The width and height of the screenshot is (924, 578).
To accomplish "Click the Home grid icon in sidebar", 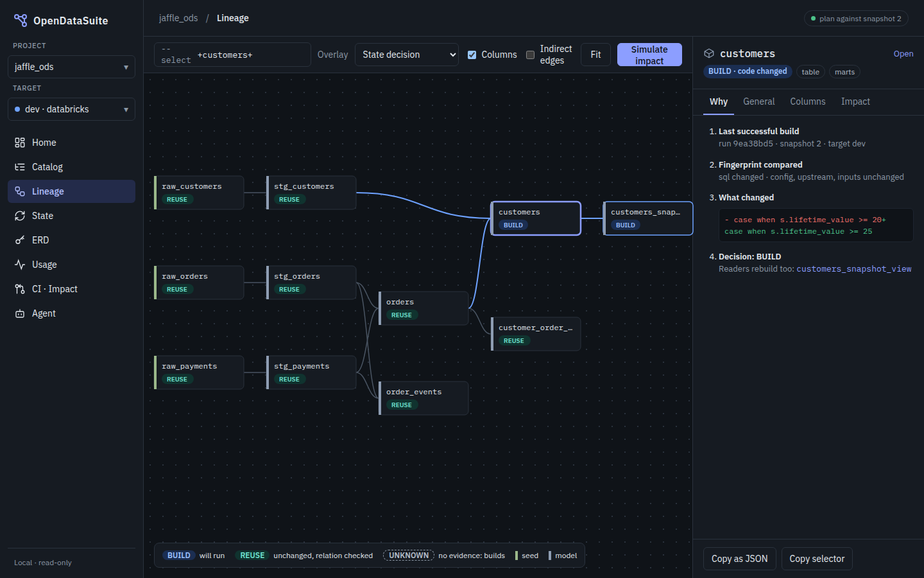I will (x=20, y=143).
